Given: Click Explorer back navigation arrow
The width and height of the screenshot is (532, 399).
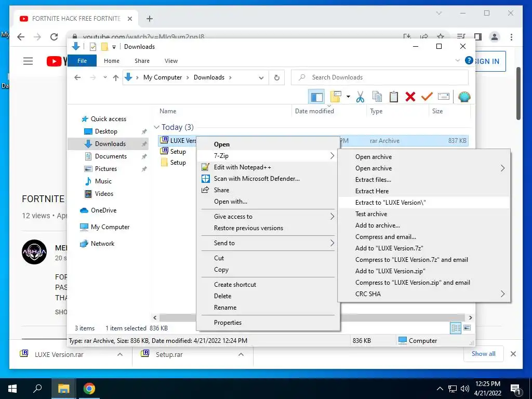Looking at the screenshot, I should pyautogui.click(x=78, y=78).
